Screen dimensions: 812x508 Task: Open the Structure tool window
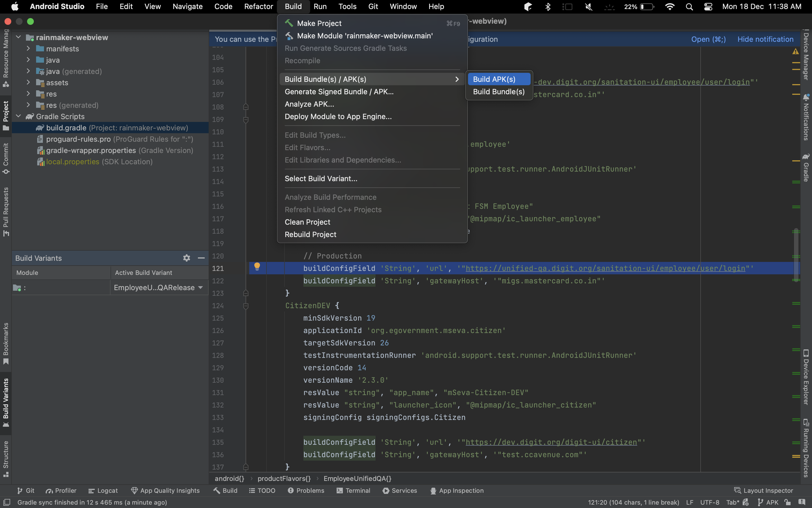tap(6, 459)
